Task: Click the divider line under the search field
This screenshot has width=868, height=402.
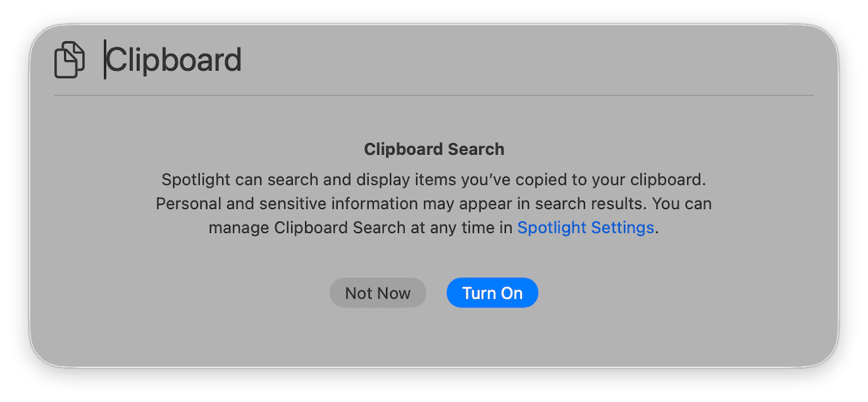Action: tap(433, 96)
